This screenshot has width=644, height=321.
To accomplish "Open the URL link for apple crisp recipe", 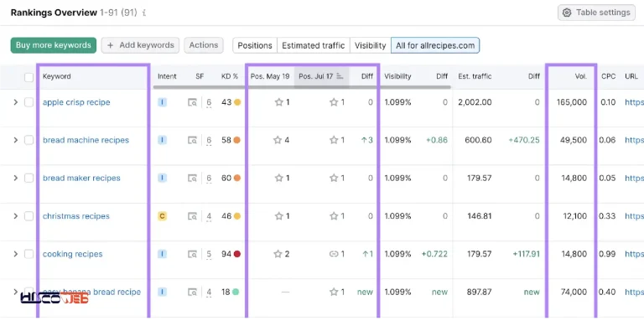I will [x=634, y=102].
